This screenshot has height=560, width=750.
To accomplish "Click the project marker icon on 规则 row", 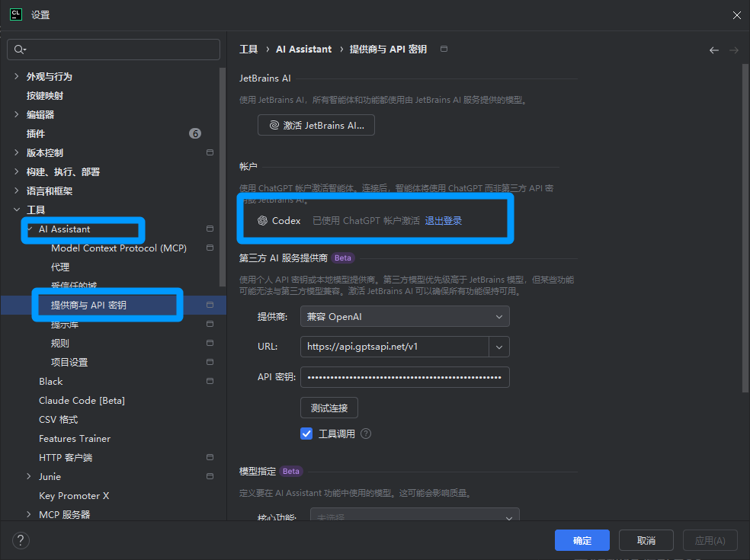I will coord(210,343).
